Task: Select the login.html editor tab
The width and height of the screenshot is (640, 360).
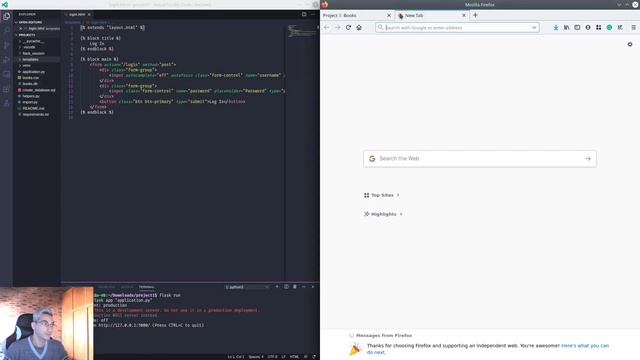Action: click(77, 14)
